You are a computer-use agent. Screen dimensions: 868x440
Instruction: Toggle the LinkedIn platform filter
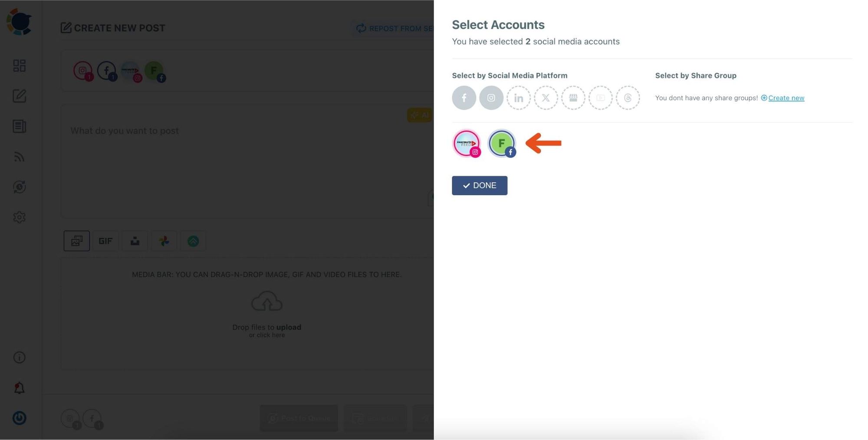tap(519, 98)
